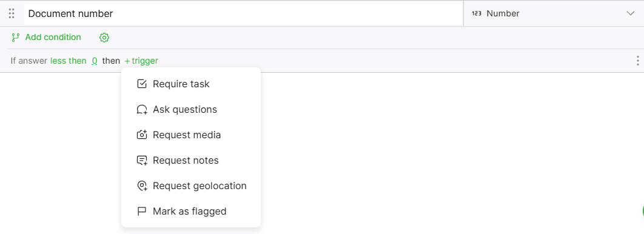
Task: Open the green settings gear icon
Action: click(x=104, y=38)
